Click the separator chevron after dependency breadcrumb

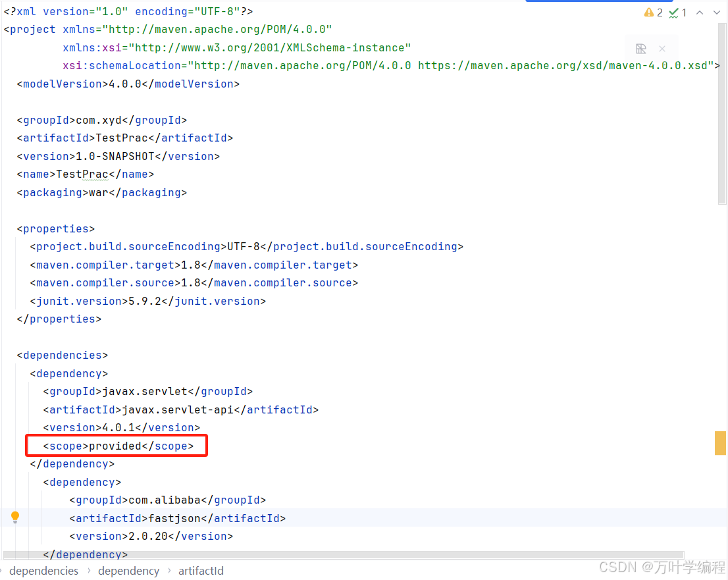pyautogui.click(x=169, y=570)
